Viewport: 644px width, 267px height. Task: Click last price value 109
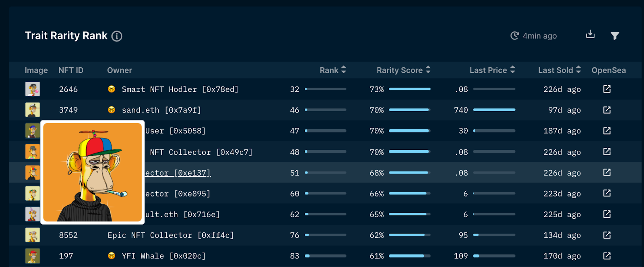(x=461, y=256)
